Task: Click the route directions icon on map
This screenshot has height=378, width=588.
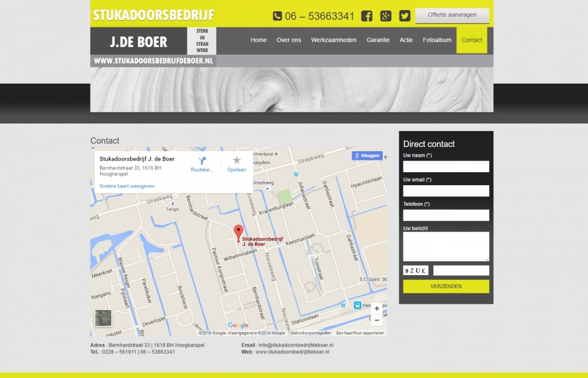Action: pos(202,161)
